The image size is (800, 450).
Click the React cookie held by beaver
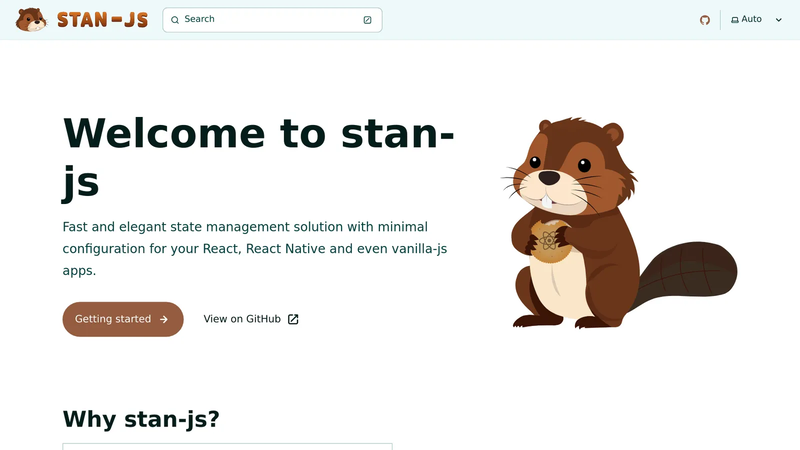click(549, 241)
